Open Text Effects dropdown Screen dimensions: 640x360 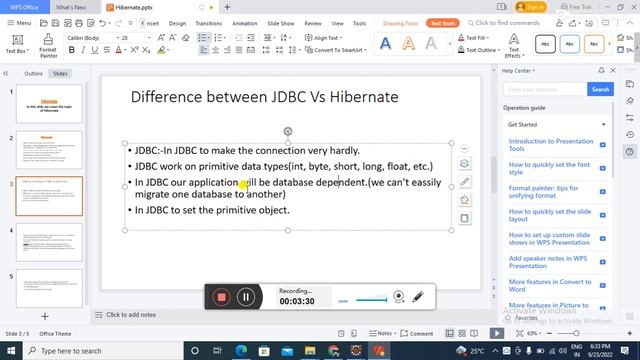pyautogui.click(x=514, y=46)
